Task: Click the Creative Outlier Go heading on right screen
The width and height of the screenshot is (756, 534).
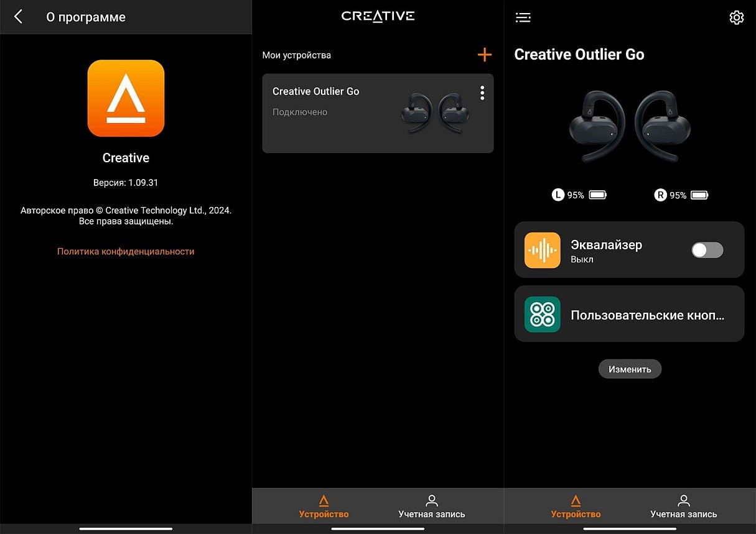Action: (x=579, y=55)
